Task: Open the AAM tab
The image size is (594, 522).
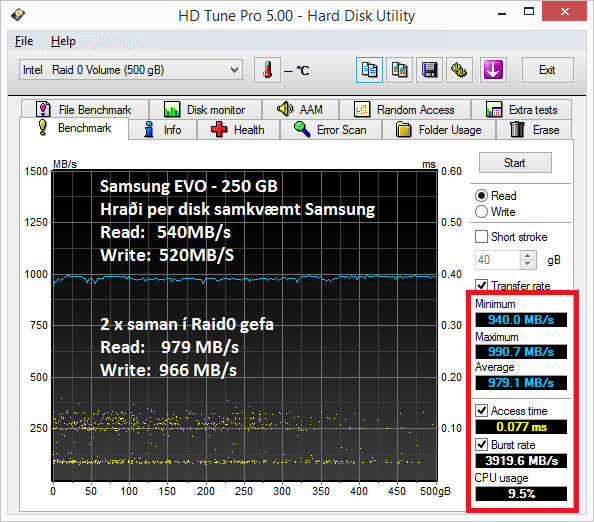Action: pos(301,109)
